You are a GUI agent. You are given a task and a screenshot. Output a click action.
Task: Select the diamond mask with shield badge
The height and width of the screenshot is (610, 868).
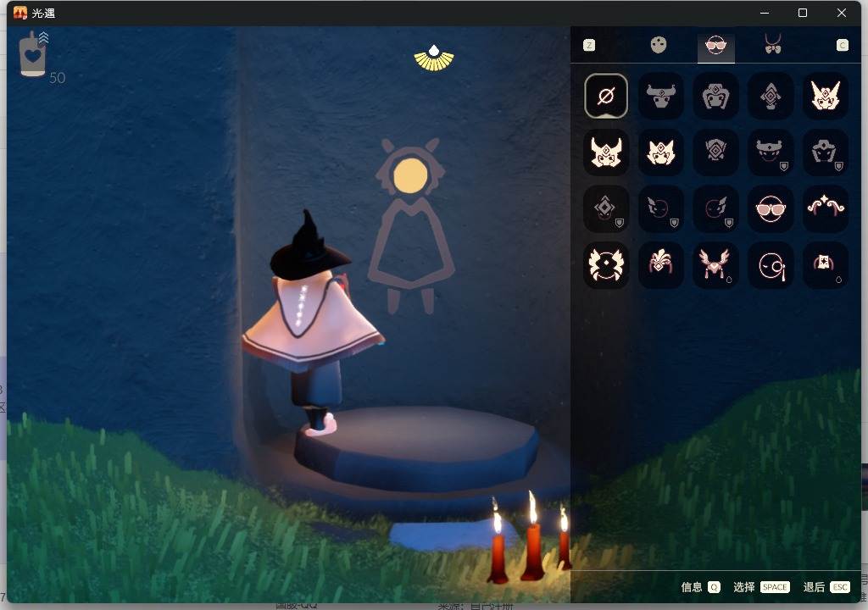606,208
